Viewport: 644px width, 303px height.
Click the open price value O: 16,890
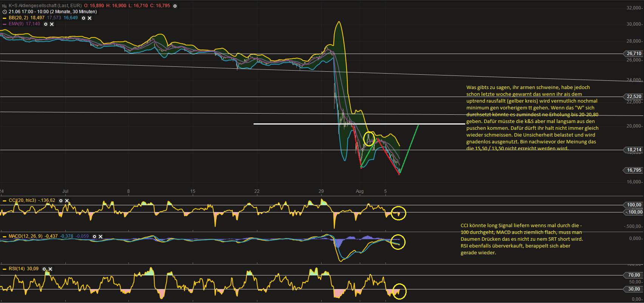pyautogui.click(x=94, y=6)
